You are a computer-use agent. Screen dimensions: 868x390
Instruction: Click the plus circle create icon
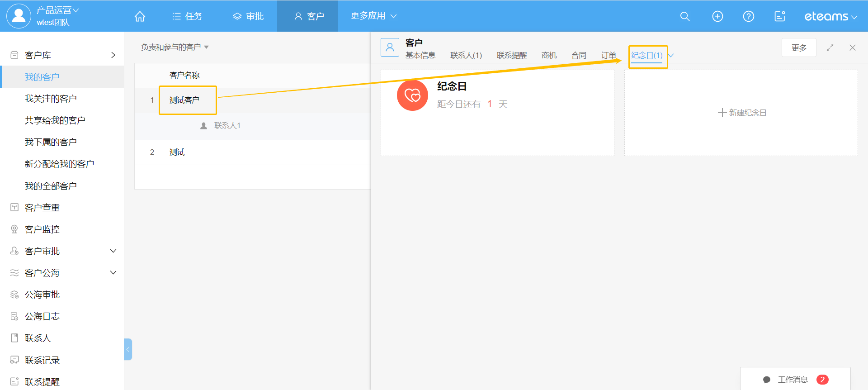coord(717,16)
